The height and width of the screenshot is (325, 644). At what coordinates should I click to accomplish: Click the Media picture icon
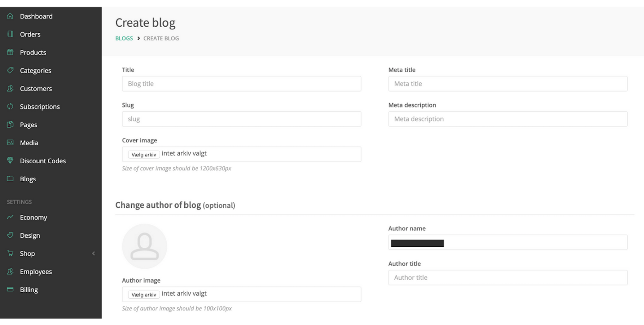(x=10, y=142)
